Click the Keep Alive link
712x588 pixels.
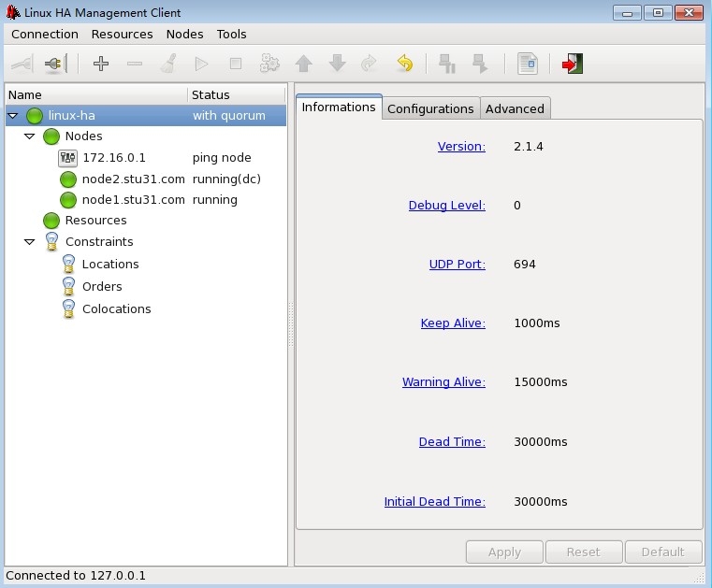pos(453,323)
